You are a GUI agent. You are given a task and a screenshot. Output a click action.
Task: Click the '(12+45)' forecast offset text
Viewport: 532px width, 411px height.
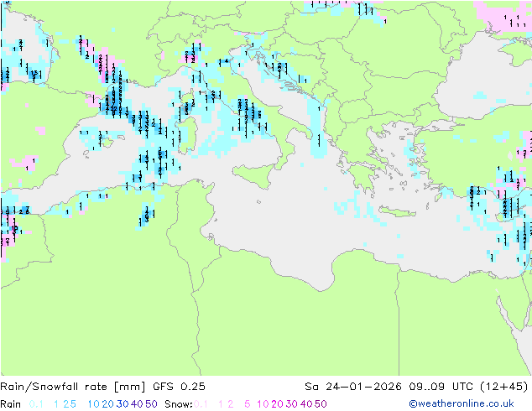click(x=504, y=387)
